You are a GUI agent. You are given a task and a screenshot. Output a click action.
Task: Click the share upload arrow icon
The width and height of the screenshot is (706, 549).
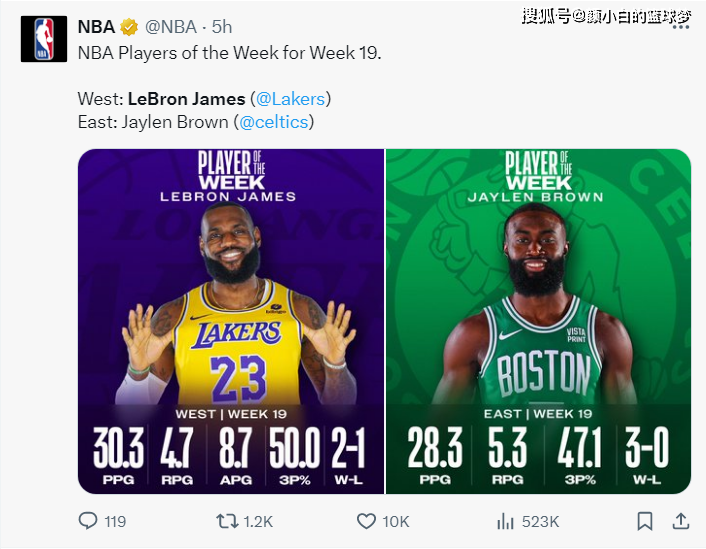pos(680,521)
